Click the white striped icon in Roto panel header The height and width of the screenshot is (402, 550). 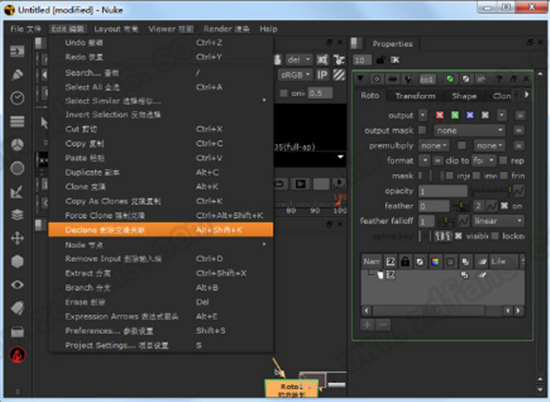click(466, 79)
